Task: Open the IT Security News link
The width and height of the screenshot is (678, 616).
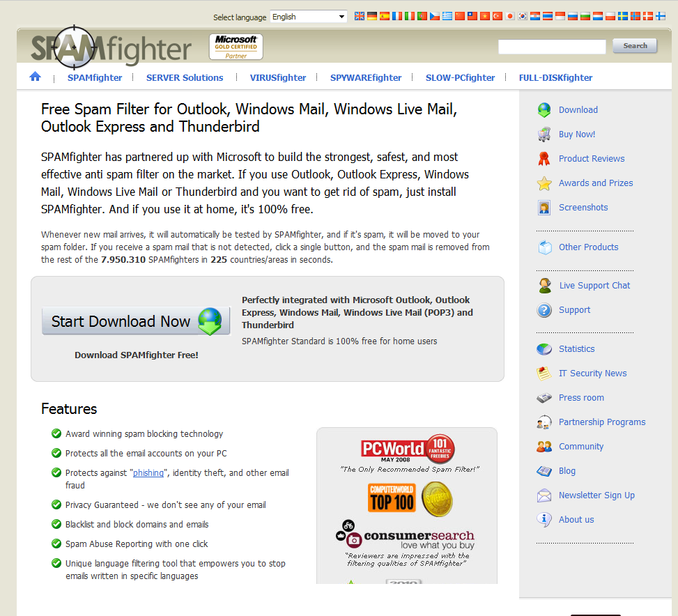Action: coord(592,374)
